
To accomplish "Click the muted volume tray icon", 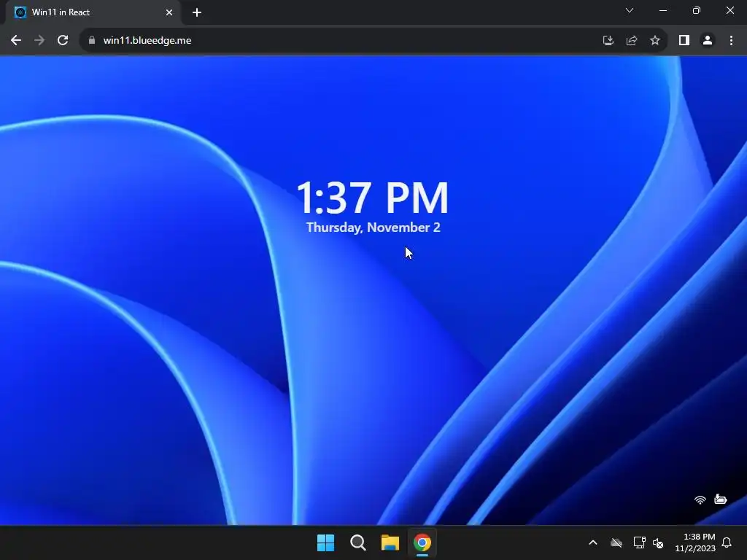I will pos(658,542).
